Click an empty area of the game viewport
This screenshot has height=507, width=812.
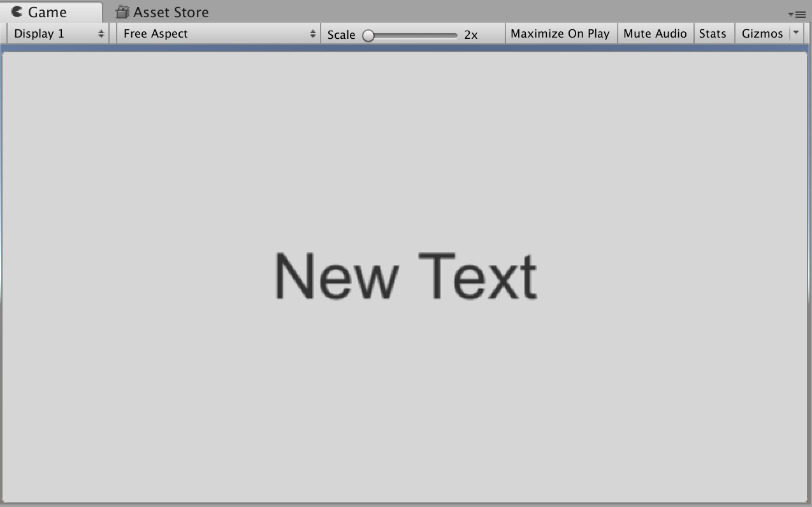click(159, 414)
